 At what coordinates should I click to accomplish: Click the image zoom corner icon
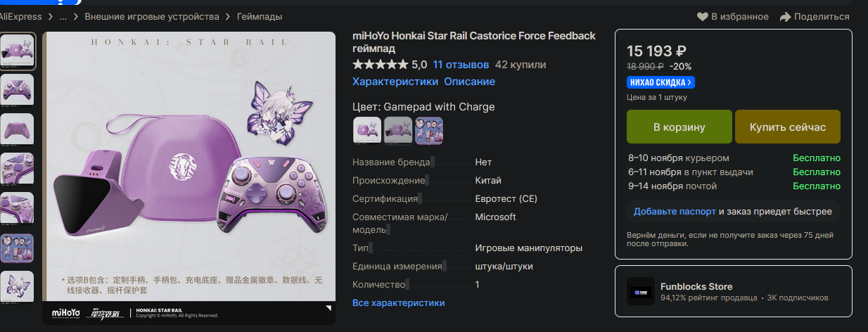pyautogui.click(x=327, y=308)
